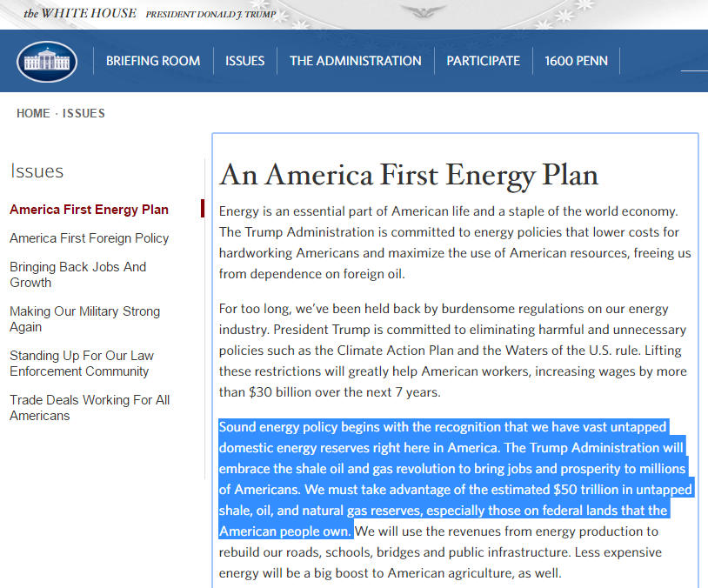Click the 'An America First Energy Plan' heading

(x=409, y=175)
